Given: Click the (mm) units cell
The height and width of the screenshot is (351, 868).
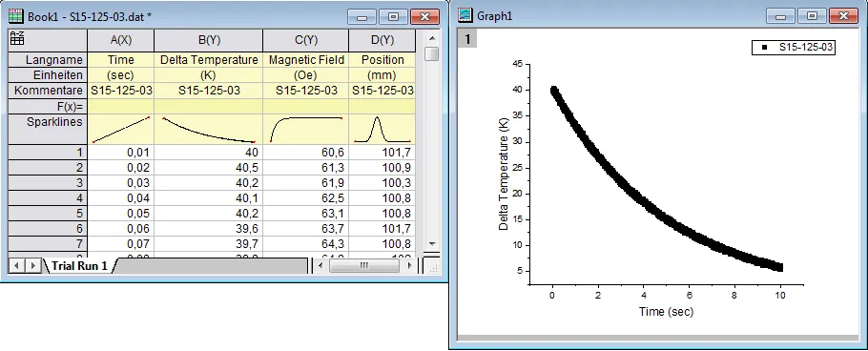Looking at the screenshot, I should [382, 74].
